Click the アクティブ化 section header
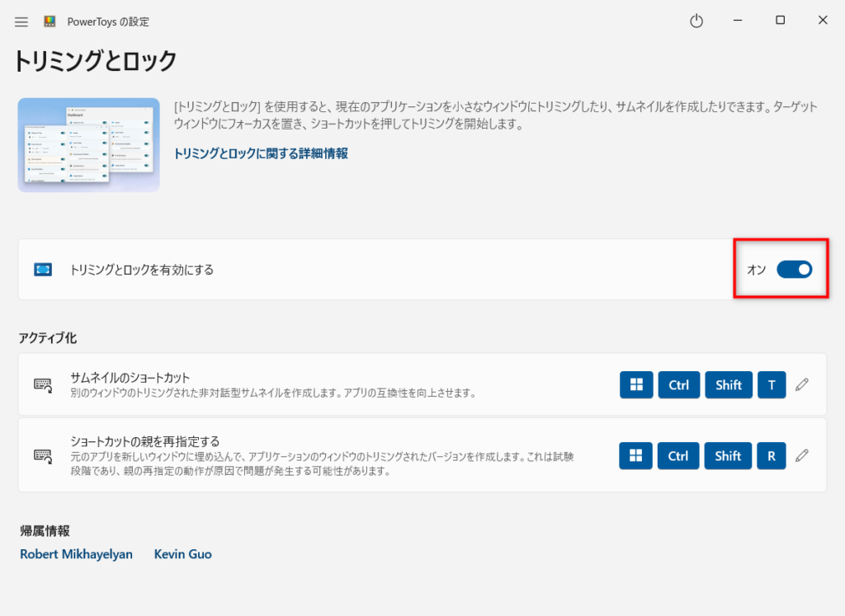This screenshot has width=845, height=616. click(48, 338)
